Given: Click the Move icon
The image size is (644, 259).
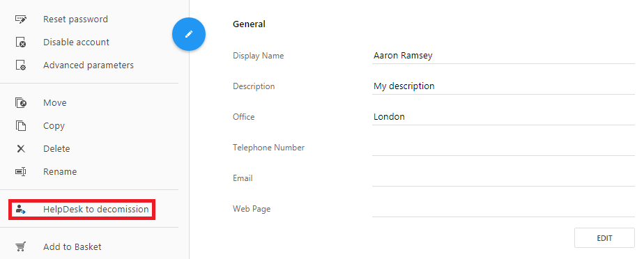Looking at the screenshot, I should coord(21,103).
